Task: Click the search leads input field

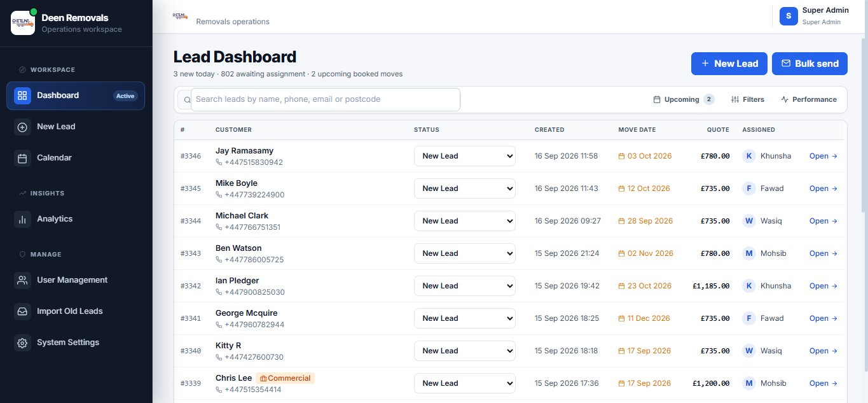Action: pyautogui.click(x=325, y=99)
